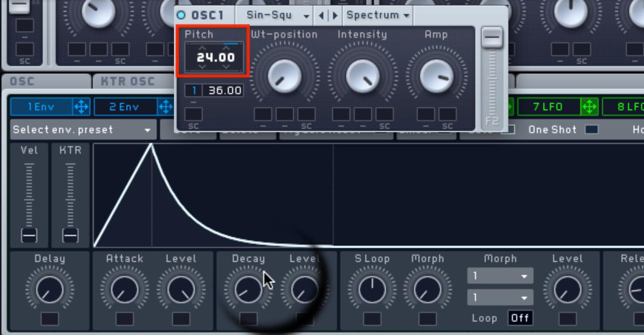Open the Select env. preset dropdown
The image size is (644, 335).
82,129
